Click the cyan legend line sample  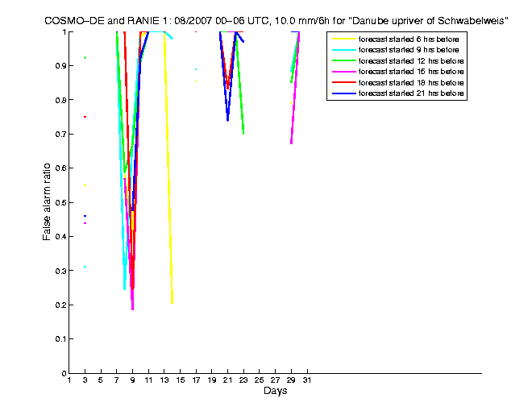(x=344, y=50)
